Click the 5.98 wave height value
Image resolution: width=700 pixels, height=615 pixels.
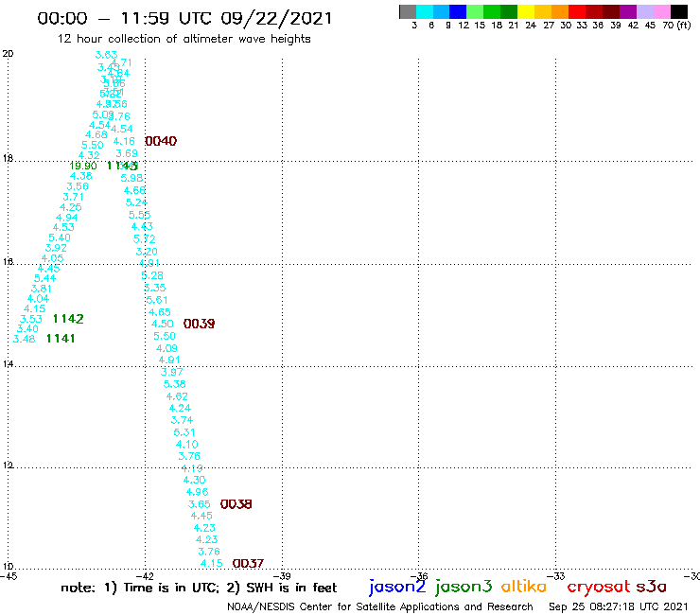pos(131,178)
